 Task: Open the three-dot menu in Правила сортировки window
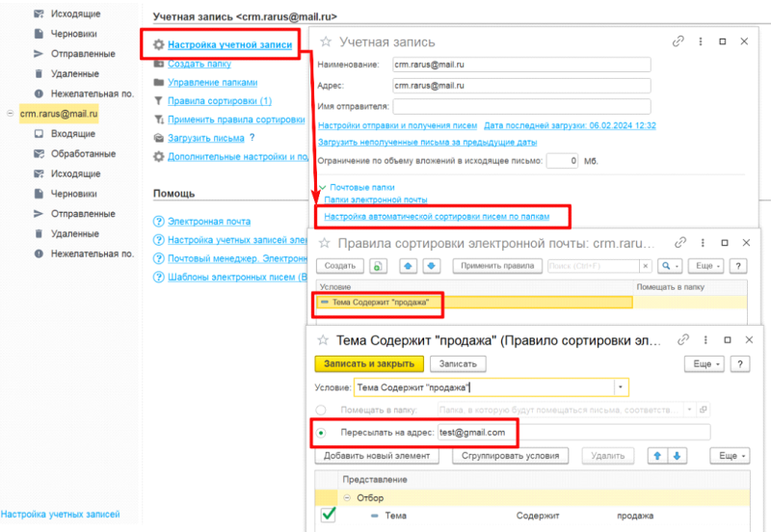[703, 243]
